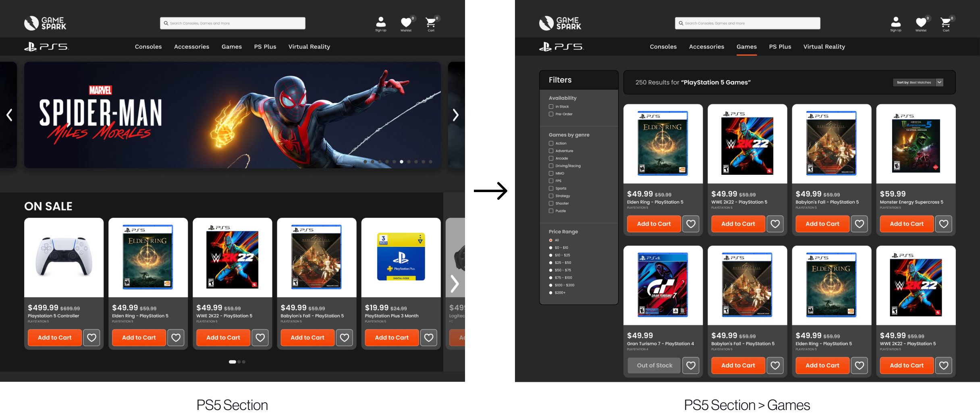Wishlist heart for Gran Turismo 7
980x414 pixels.
[691, 365]
